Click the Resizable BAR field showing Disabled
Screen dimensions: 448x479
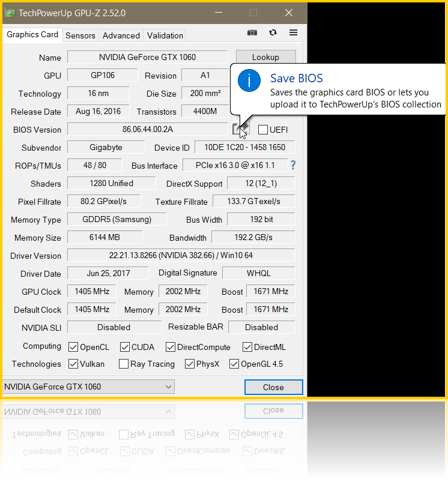[262, 327]
